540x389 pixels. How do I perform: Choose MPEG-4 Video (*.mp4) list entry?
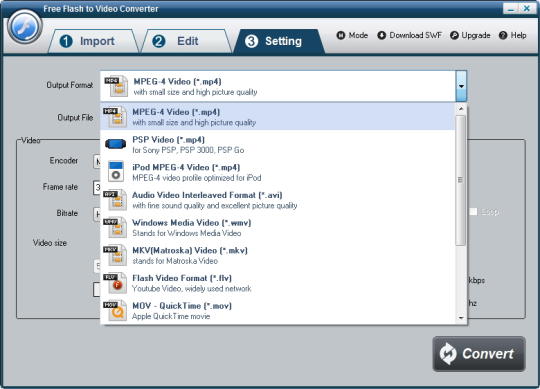(x=278, y=117)
